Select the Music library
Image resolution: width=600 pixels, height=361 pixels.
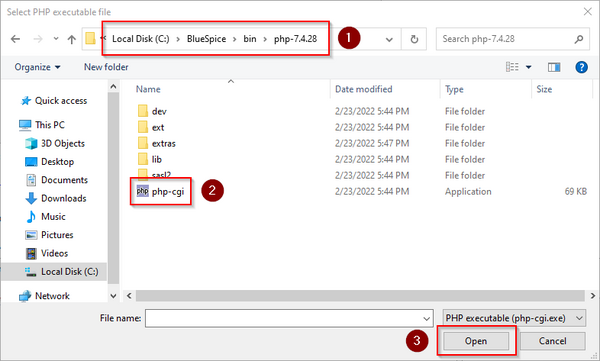(46, 217)
